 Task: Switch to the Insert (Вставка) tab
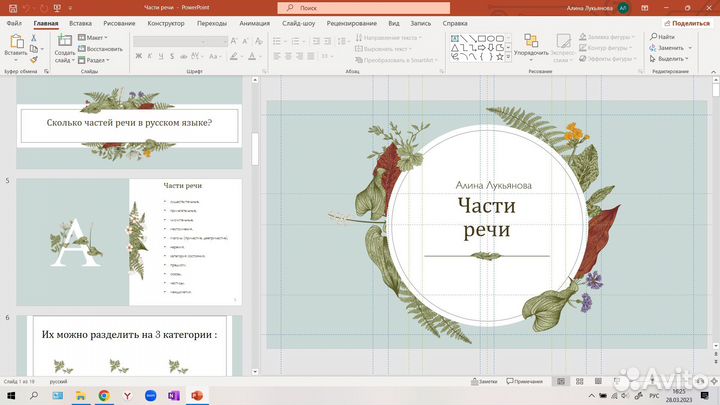point(80,23)
